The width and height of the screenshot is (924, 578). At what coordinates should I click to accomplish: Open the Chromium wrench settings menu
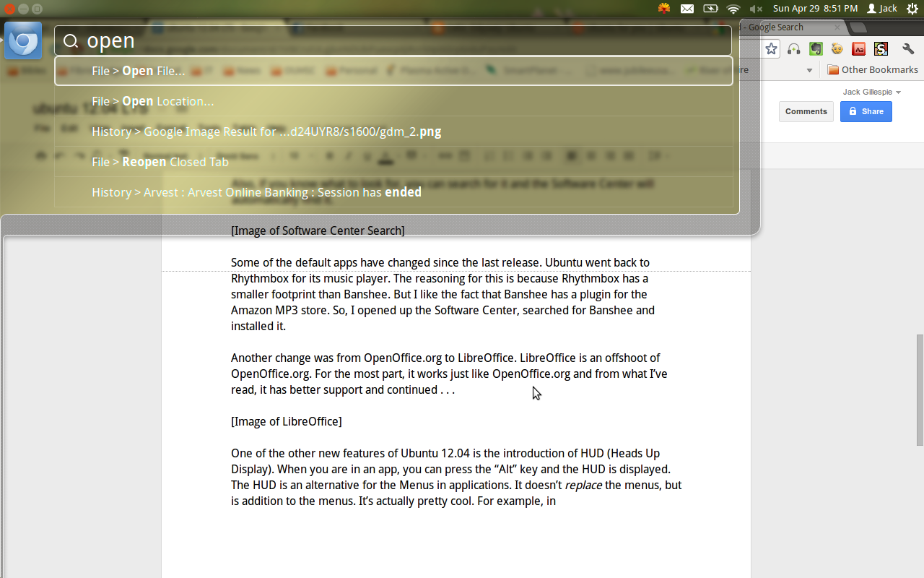click(908, 49)
